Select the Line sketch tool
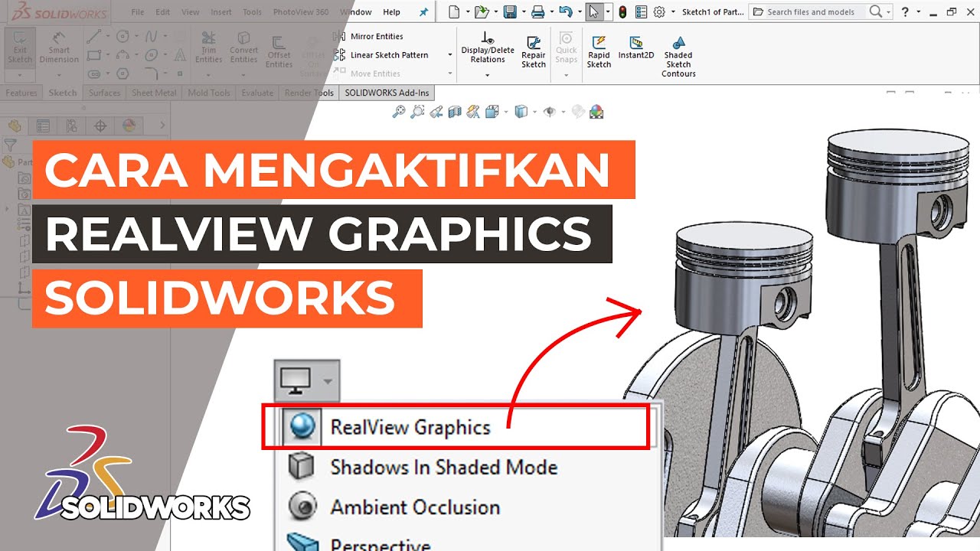Viewport: 980px width, 551px height. pyautogui.click(x=93, y=36)
